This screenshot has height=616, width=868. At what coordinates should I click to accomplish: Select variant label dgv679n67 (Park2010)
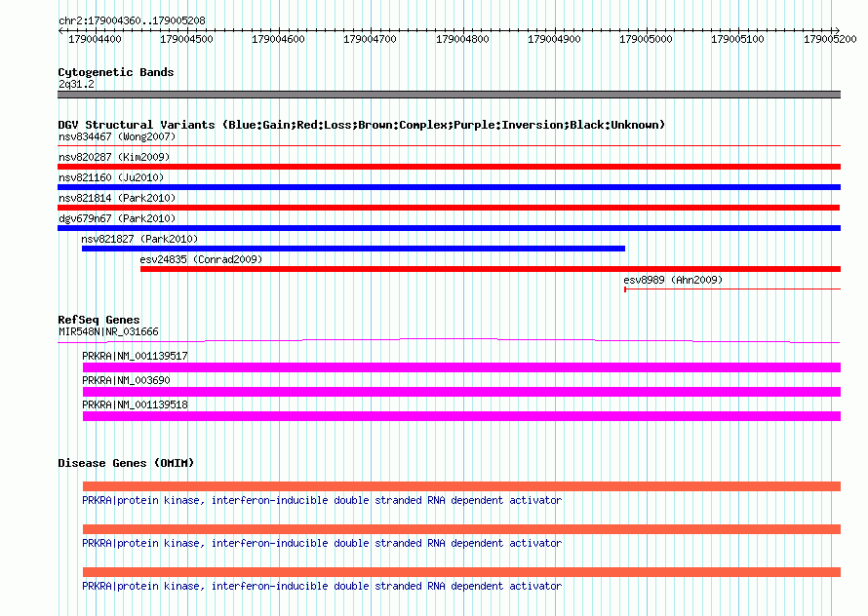coord(117,218)
